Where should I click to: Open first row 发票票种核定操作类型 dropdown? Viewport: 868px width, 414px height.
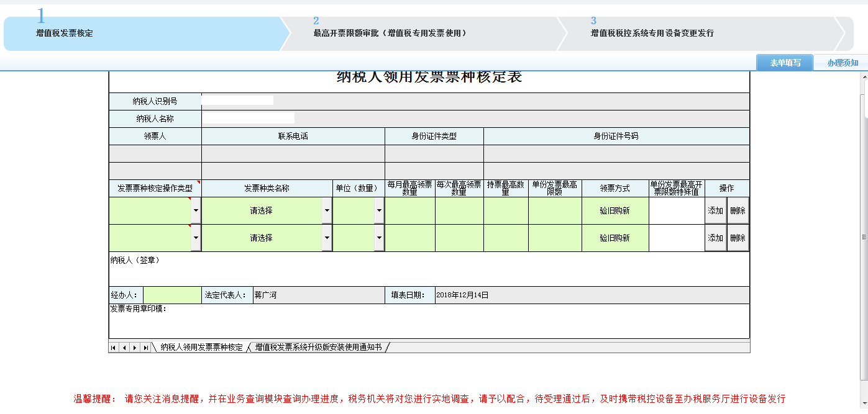tap(196, 211)
